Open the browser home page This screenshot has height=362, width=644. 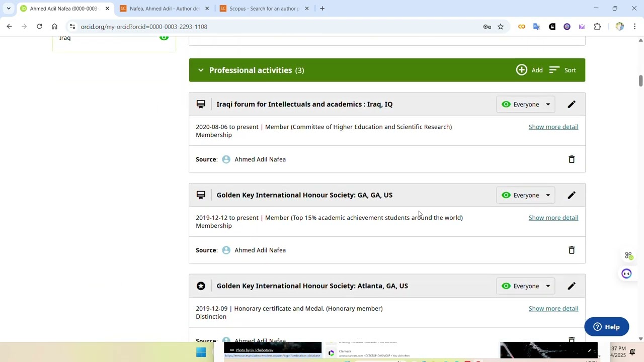click(54, 27)
